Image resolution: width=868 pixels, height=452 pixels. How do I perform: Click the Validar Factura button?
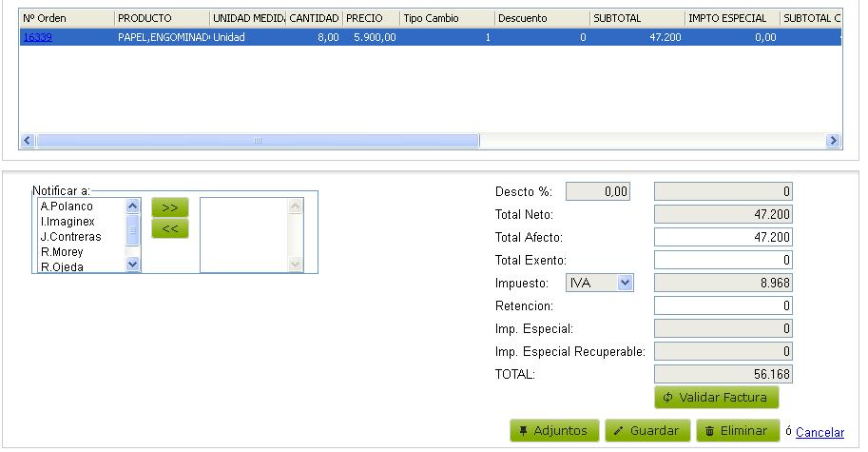pyautogui.click(x=716, y=397)
